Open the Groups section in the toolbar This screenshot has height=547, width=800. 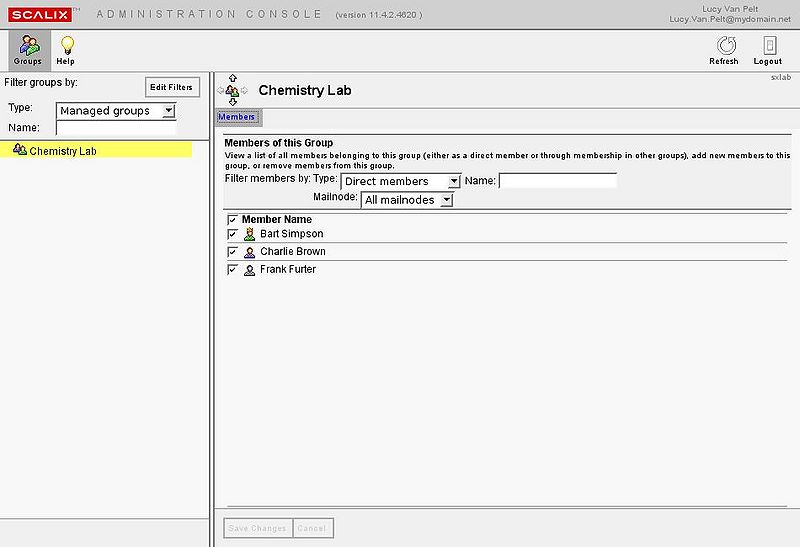pos(27,50)
